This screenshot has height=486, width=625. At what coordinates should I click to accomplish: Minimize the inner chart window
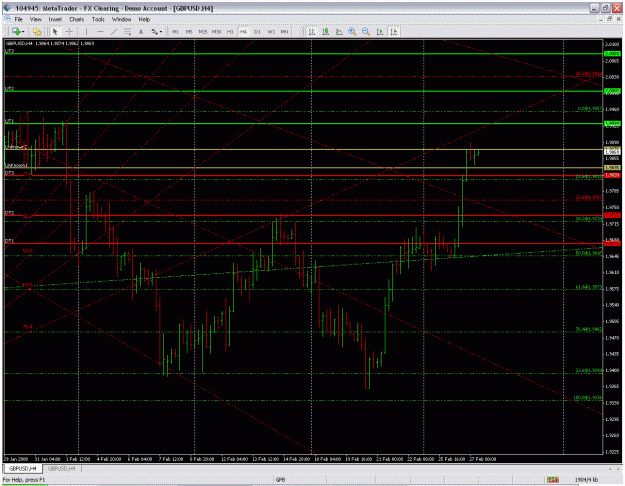point(601,19)
